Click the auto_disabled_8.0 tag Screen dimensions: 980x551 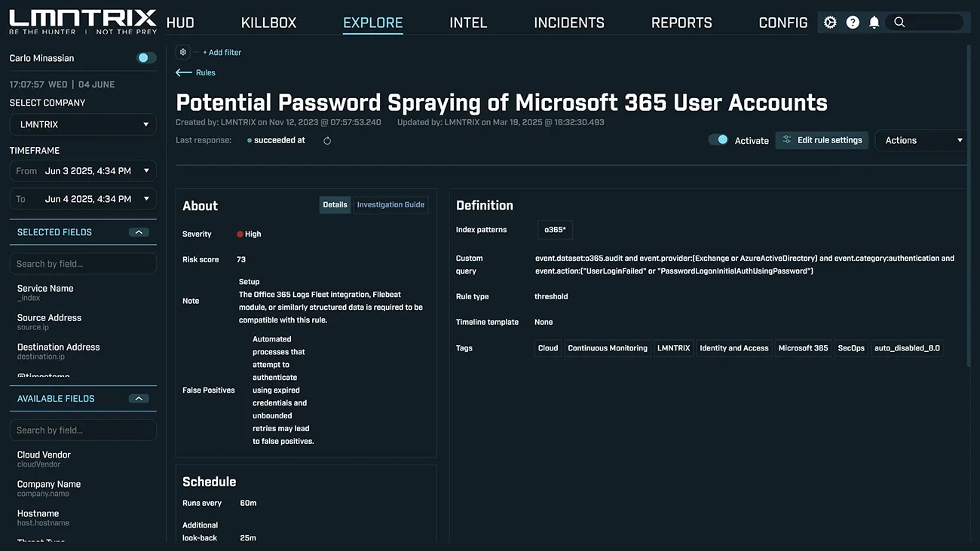click(907, 348)
